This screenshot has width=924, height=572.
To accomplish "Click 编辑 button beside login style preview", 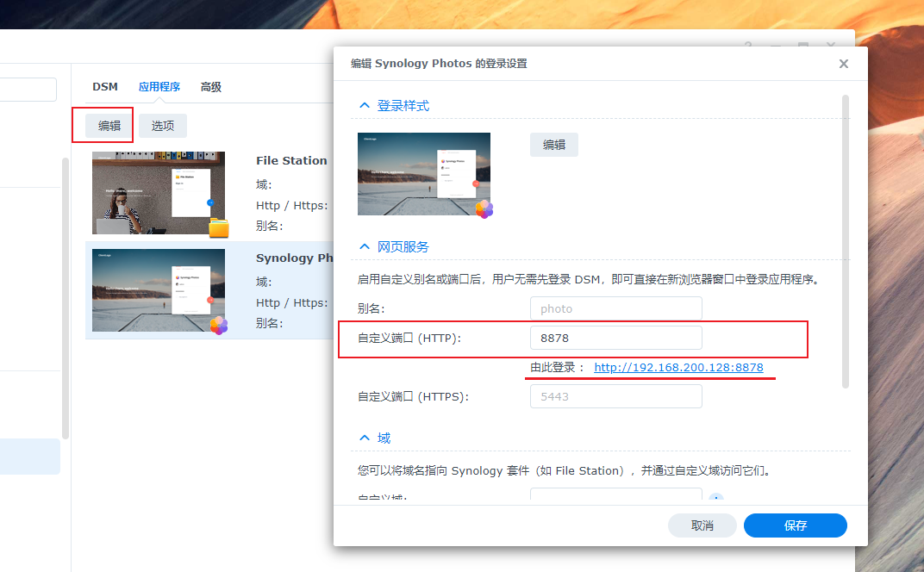I will click(554, 145).
